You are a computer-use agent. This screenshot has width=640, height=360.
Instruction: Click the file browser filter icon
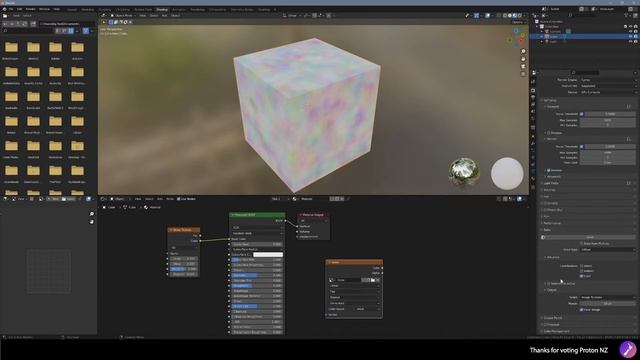tap(86, 31)
